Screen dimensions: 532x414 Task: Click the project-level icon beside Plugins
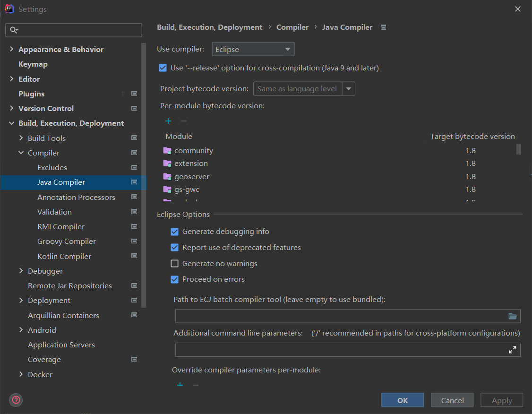(134, 94)
